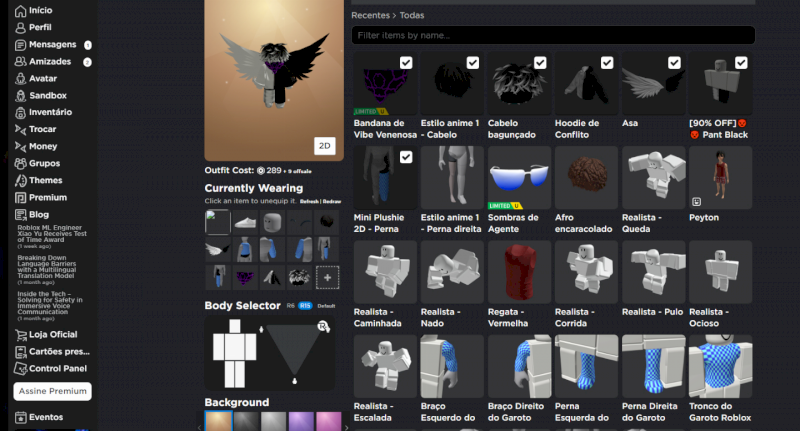Screen dimensions: 800x431
Task: Equip the Sombras de Agente sunglasses
Action: pos(519,178)
